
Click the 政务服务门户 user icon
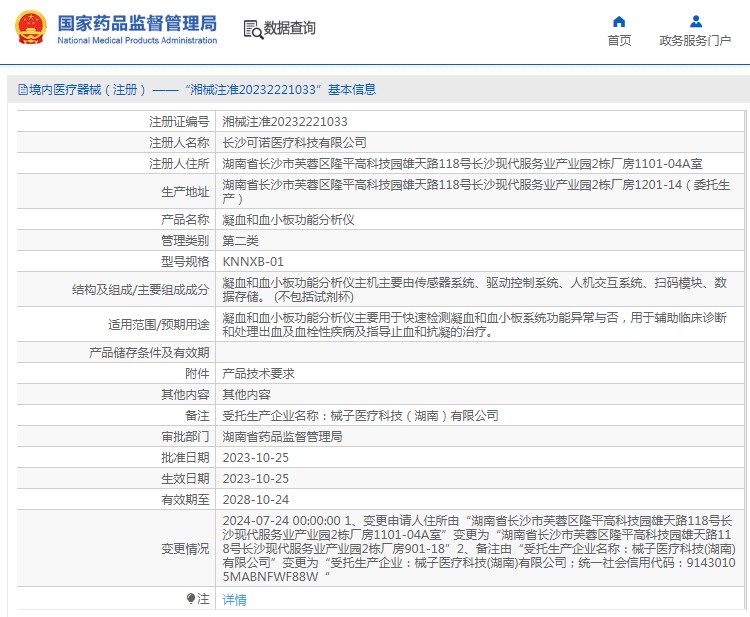click(x=696, y=22)
